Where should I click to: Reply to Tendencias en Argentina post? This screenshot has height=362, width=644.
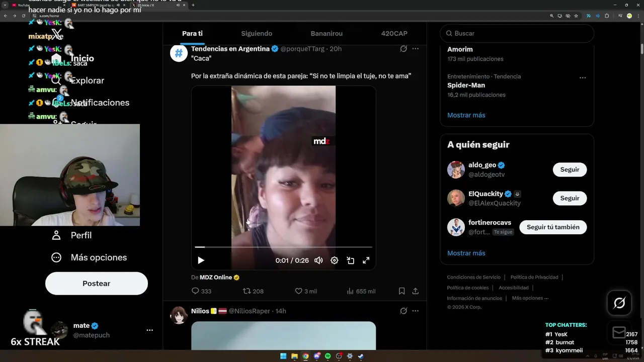coord(201,291)
